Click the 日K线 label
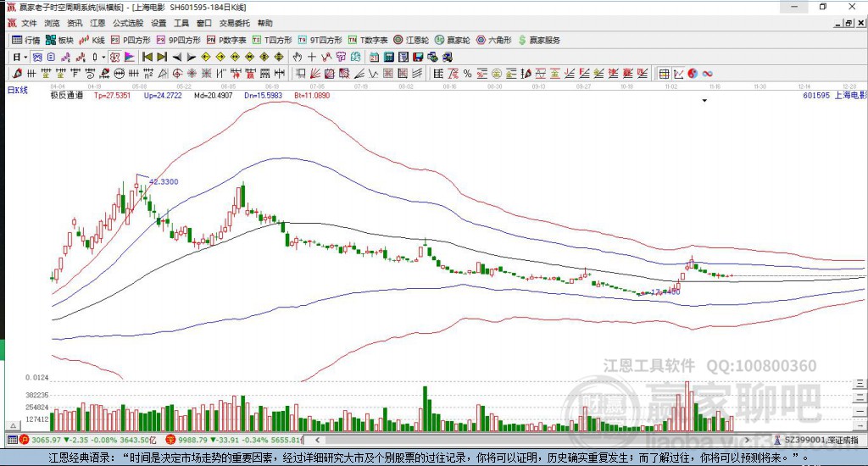The height and width of the screenshot is (466, 868). pyautogui.click(x=18, y=90)
